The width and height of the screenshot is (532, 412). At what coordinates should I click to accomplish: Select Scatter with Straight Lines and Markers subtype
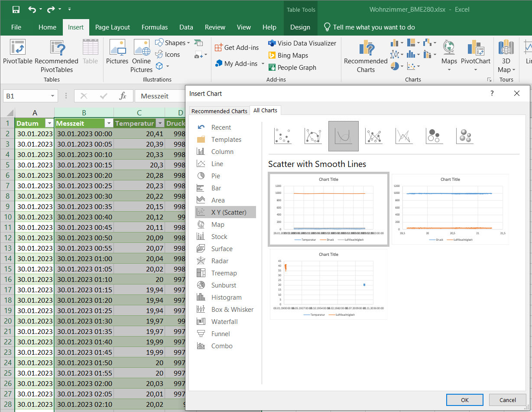click(x=374, y=136)
